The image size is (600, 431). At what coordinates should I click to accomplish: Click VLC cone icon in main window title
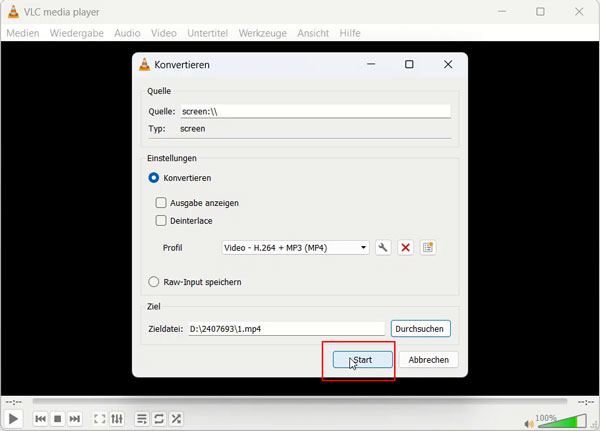[13, 12]
